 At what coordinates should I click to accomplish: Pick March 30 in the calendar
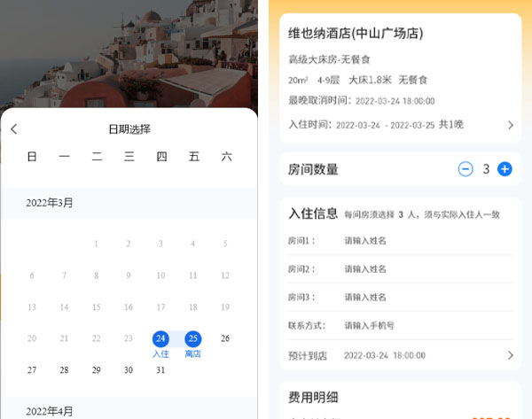pyautogui.click(x=129, y=370)
